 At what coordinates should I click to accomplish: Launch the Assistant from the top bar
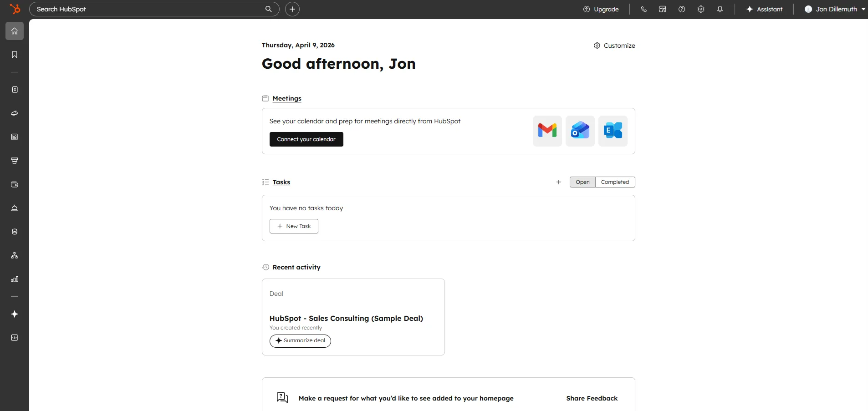(x=764, y=9)
